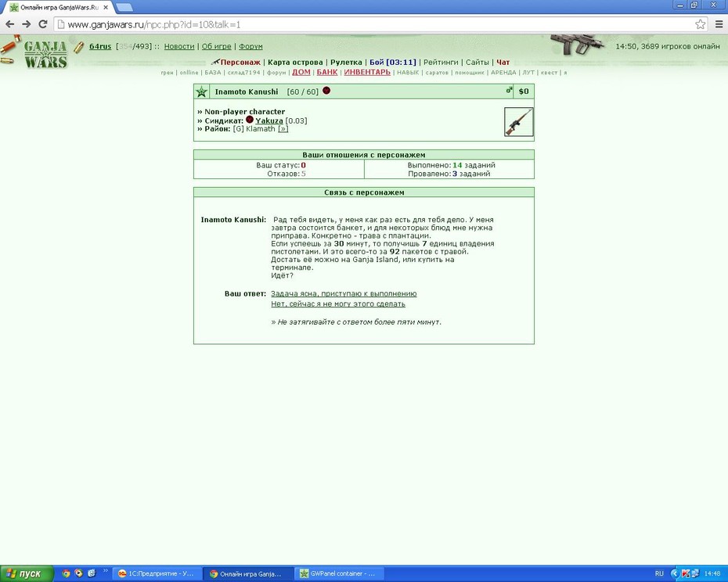Screen dimensions: 728x582
Task: Open the Yakuza syndicate link
Action: point(269,120)
